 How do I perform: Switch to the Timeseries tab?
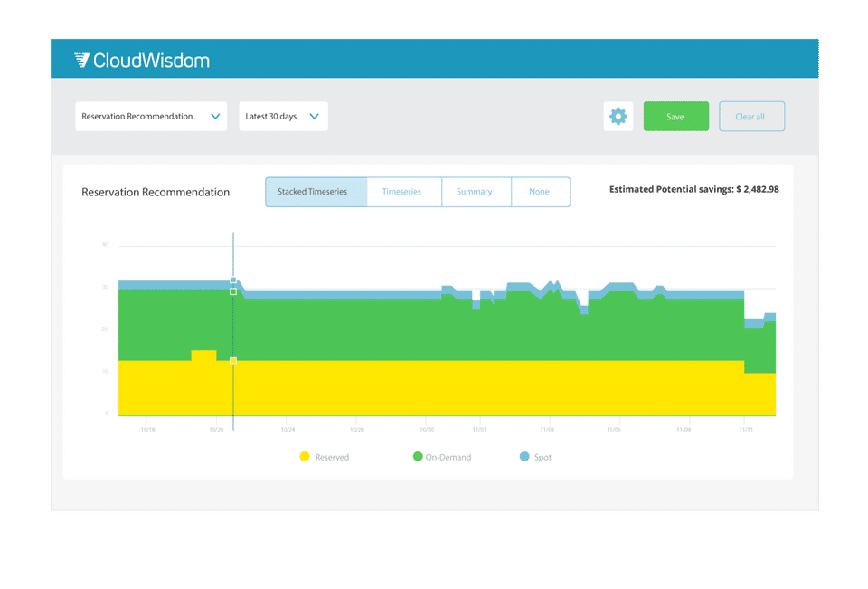click(x=404, y=192)
